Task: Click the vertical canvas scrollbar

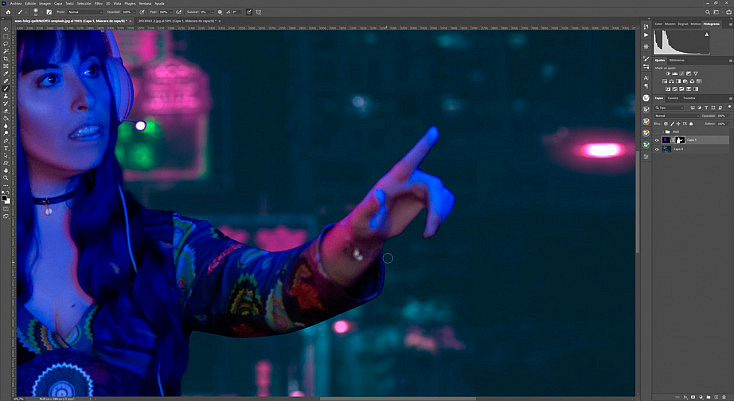Action: [637, 201]
